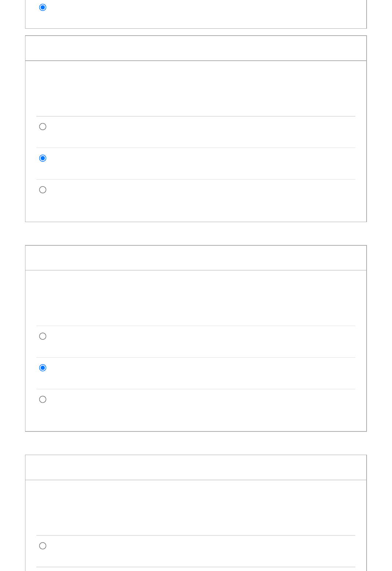Click the blank header bar of the second complete card
392x571 pixels.
click(196, 258)
